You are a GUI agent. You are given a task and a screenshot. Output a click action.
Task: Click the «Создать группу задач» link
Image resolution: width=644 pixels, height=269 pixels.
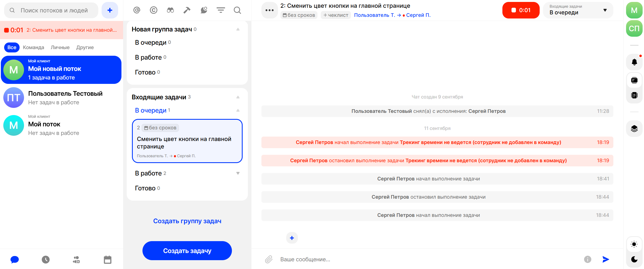tap(187, 221)
